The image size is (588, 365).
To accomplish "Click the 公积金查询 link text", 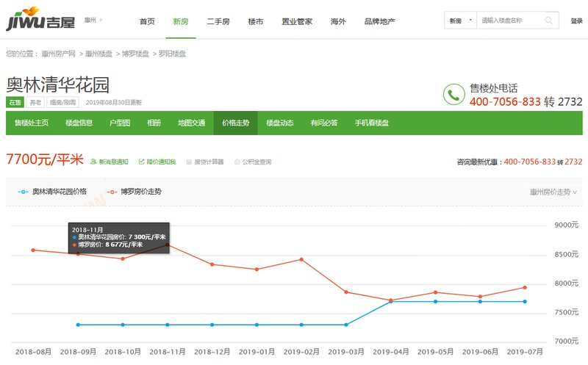I will pyautogui.click(x=257, y=162).
